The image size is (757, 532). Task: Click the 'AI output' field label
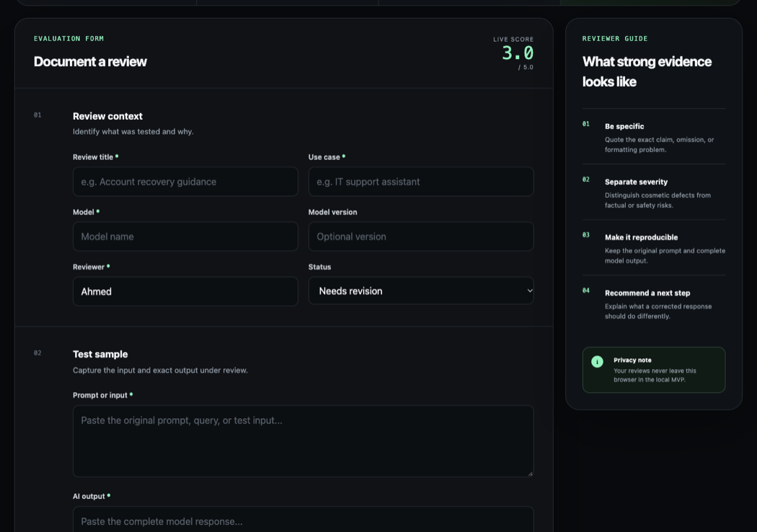pos(89,496)
